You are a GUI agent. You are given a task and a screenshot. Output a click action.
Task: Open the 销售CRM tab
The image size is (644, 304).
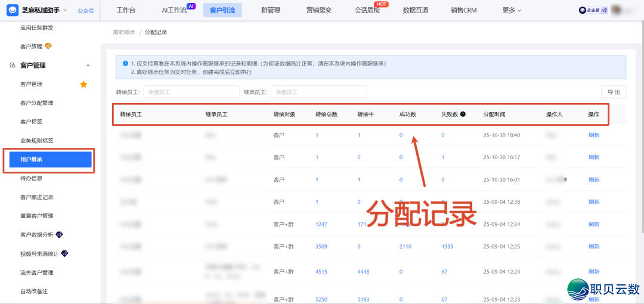[464, 10]
